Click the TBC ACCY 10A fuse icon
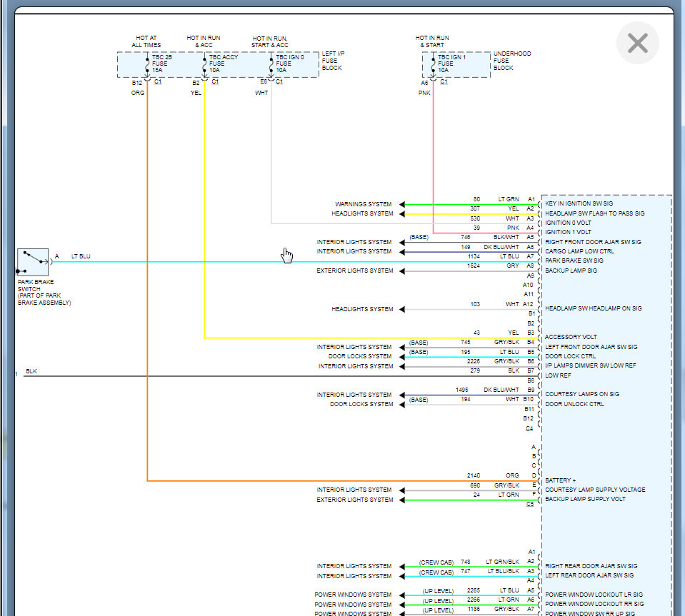 tap(204, 64)
